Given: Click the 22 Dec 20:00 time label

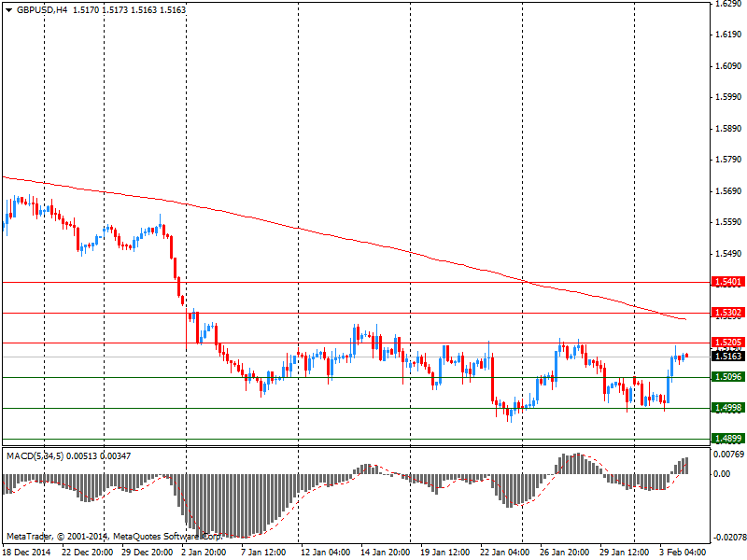Looking at the screenshot, I should [x=87, y=553].
